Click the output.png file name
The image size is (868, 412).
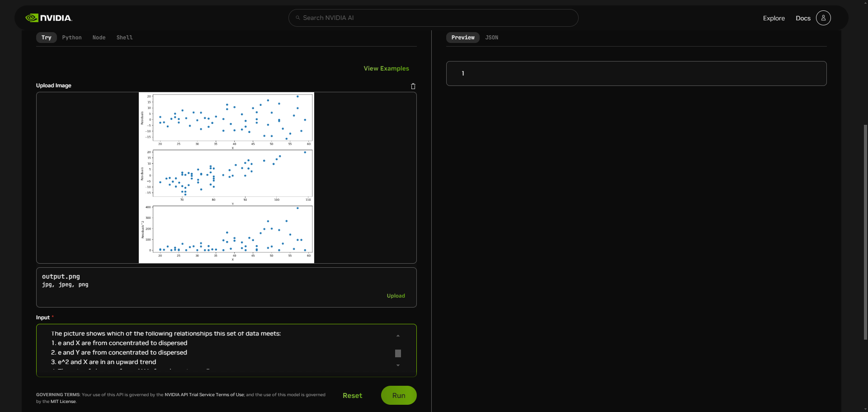click(61, 276)
